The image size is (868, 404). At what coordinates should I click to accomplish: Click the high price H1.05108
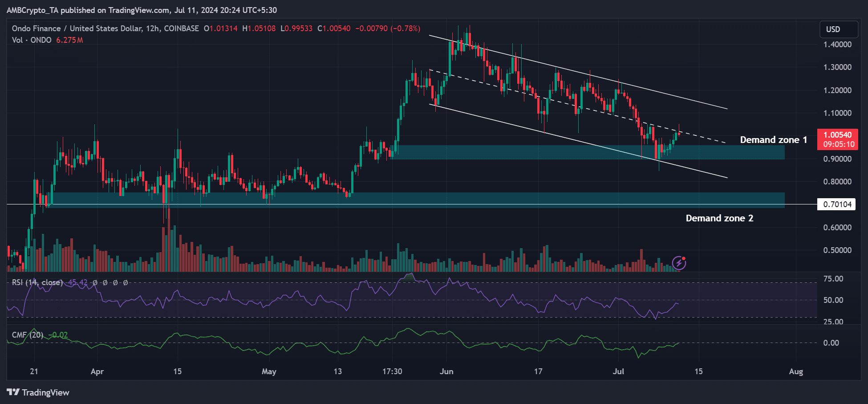(x=259, y=29)
